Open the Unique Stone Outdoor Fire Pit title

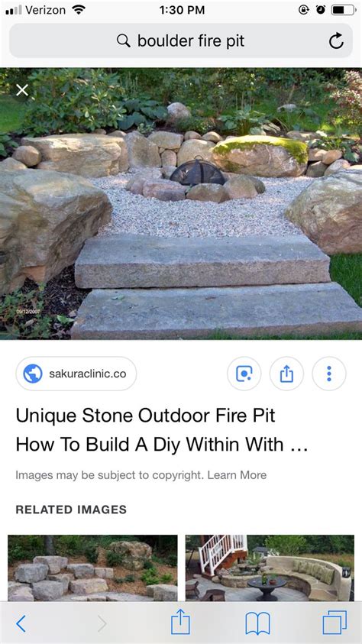162,430
